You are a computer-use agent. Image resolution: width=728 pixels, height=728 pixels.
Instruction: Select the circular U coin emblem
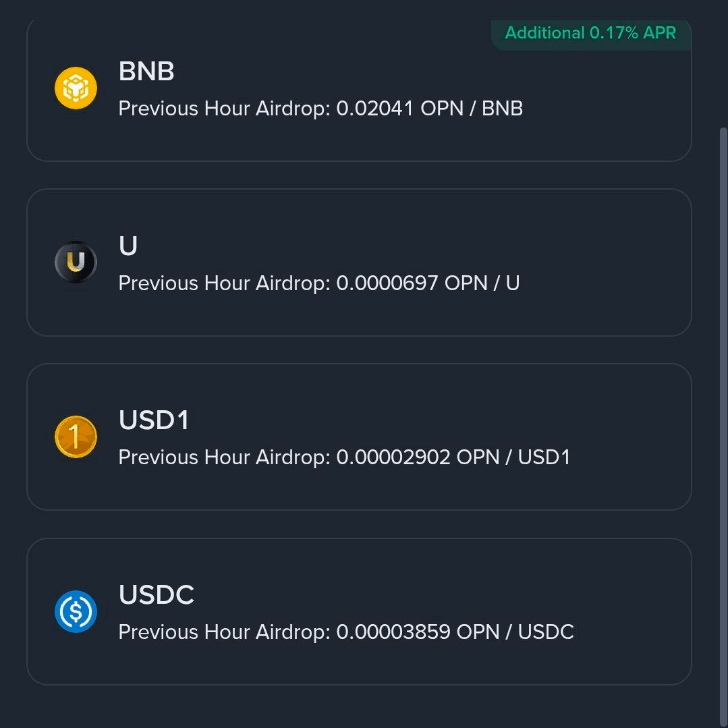coord(76,262)
